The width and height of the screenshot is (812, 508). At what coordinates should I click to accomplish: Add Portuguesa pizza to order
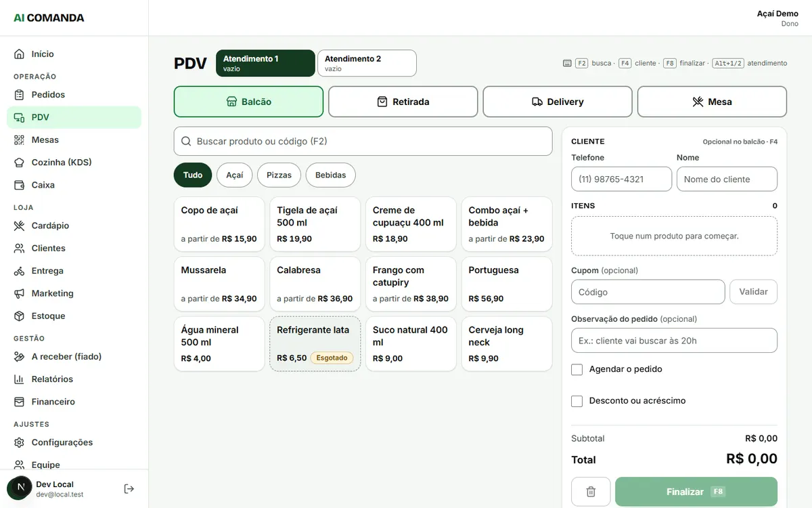(x=507, y=284)
